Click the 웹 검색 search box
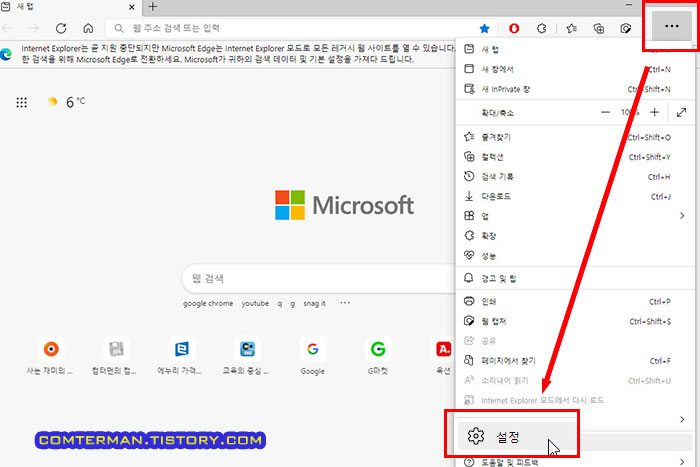 coord(318,279)
